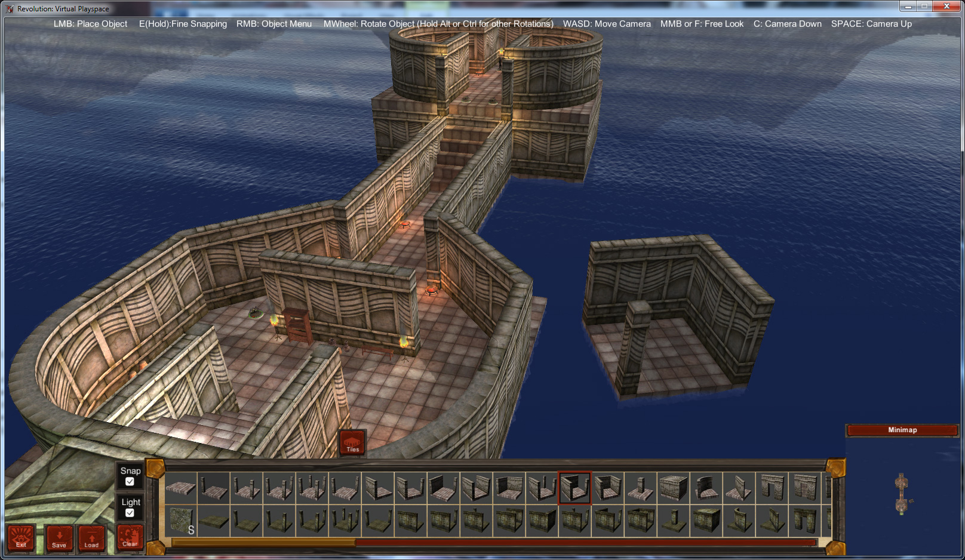Select the flat wooden floor tile
Image resolution: width=965 pixels, height=560 pixels.
point(182,488)
